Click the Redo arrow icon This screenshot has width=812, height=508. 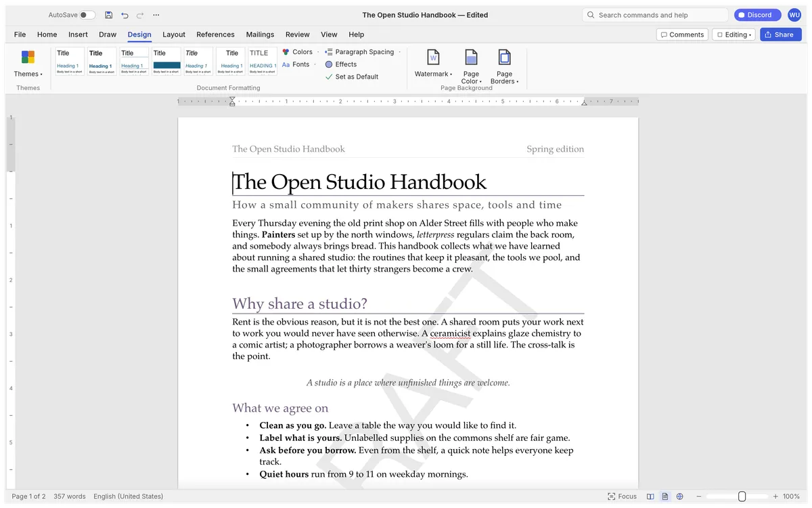click(x=140, y=15)
